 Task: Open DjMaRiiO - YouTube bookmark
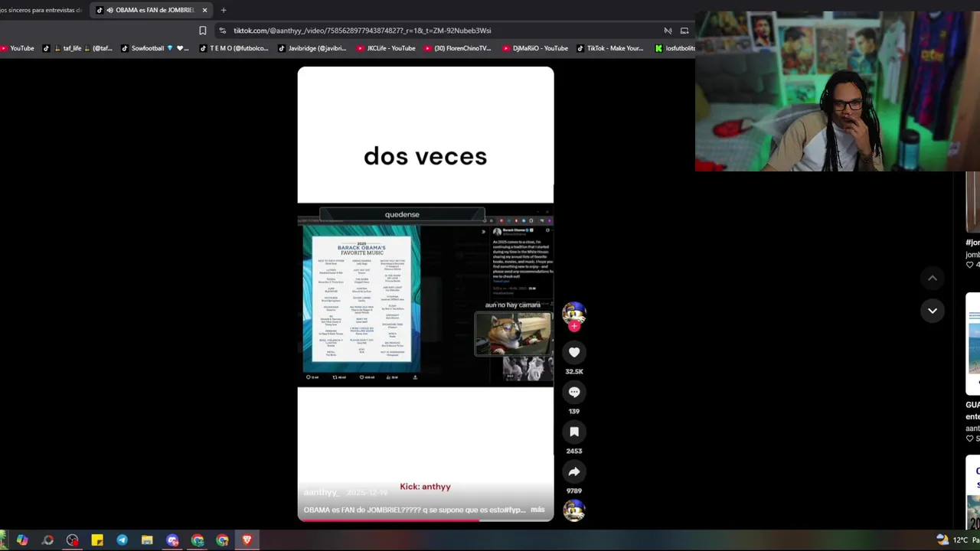[x=534, y=48]
